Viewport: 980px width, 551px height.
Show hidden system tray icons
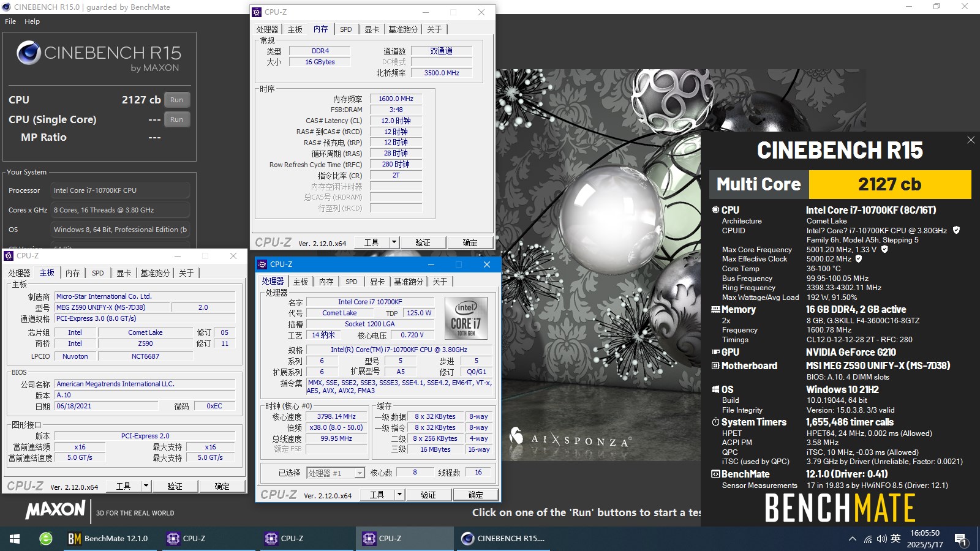(853, 539)
